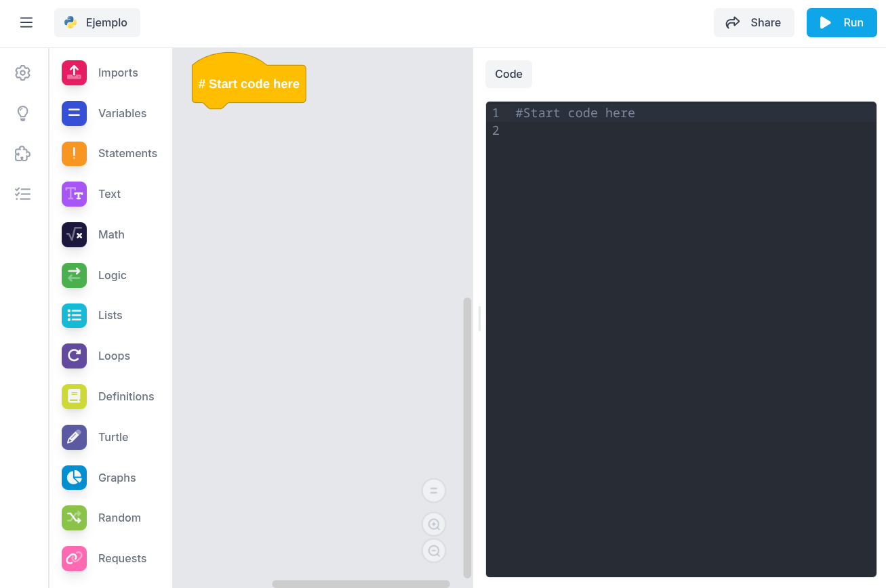886x588 pixels.
Task: Zoom in on the block workspace
Action: [434, 524]
